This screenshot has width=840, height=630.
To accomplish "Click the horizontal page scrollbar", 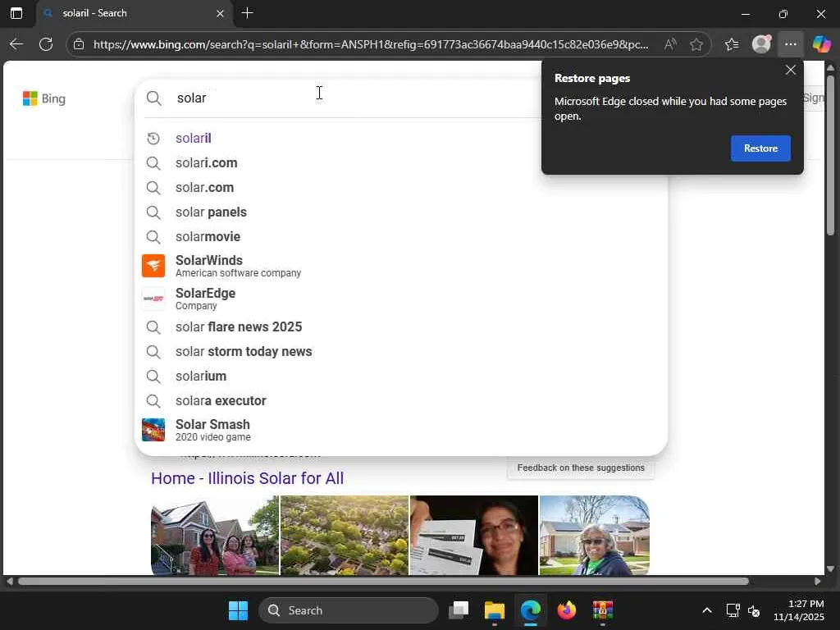I will pyautogui.click(x=383, y=582).
